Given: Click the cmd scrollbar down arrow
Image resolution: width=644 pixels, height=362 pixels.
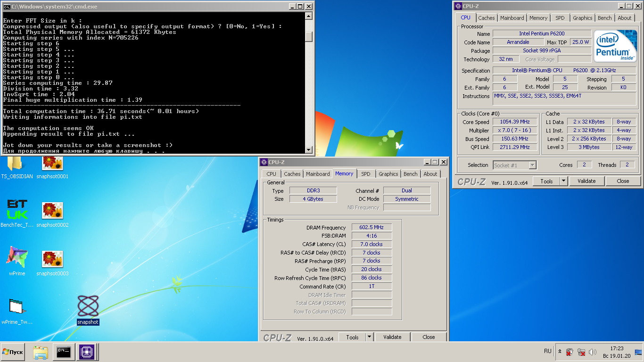Looking at the screenshot, I should click(308, 150).
